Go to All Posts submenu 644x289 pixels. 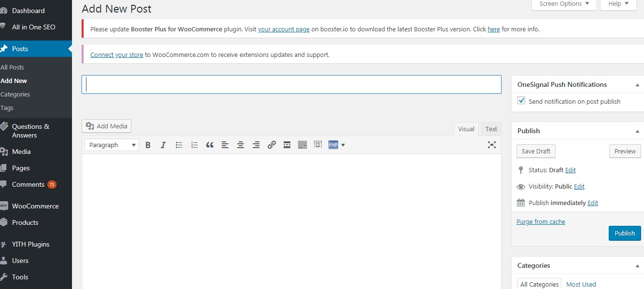point(12,67)
